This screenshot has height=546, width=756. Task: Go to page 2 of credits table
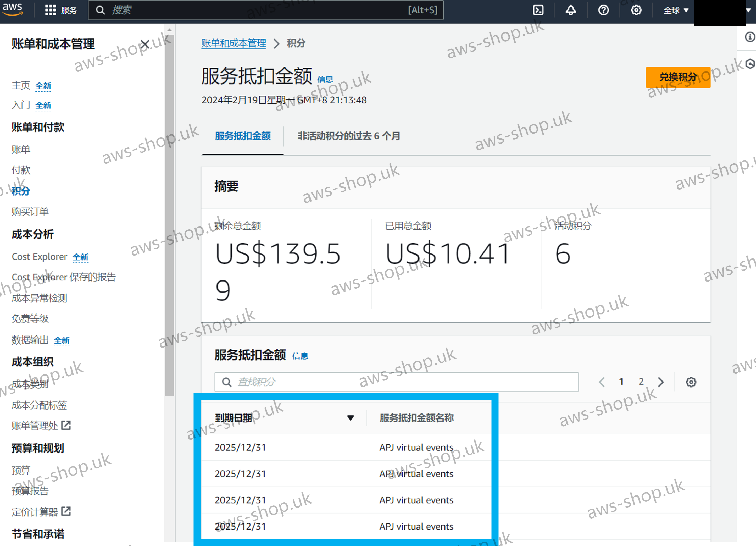tap(641, 382)
